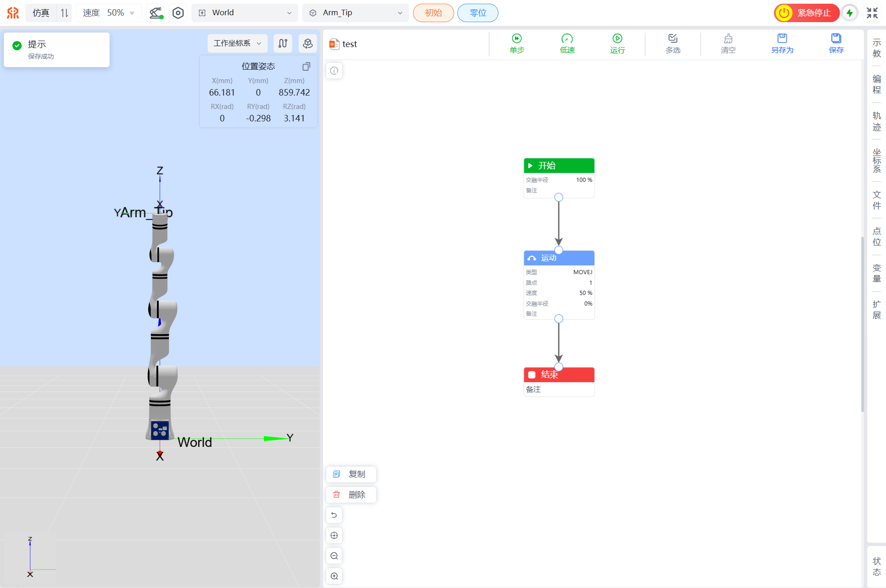Adjust the 速度 50% speed control
Viewport: 886px width, 588px height.
109,13
